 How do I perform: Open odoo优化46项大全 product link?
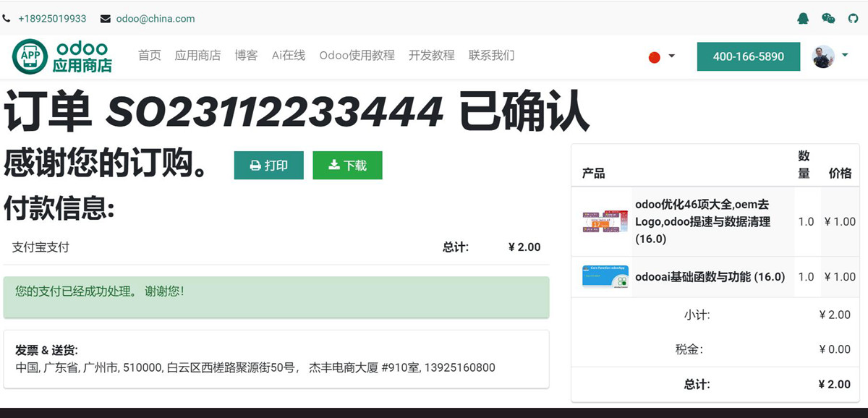(703, 221)
